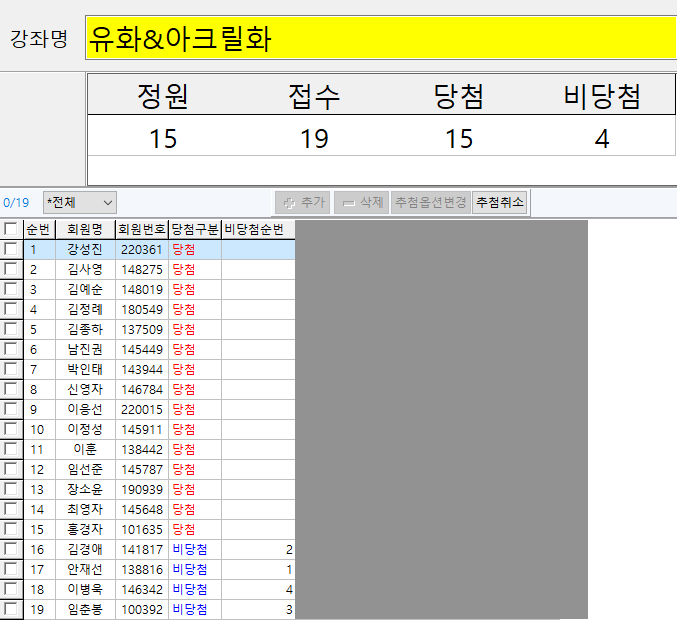677x621 pixels.
Task: Cancel the draw with 추첨취소
Action: point(500,202)
